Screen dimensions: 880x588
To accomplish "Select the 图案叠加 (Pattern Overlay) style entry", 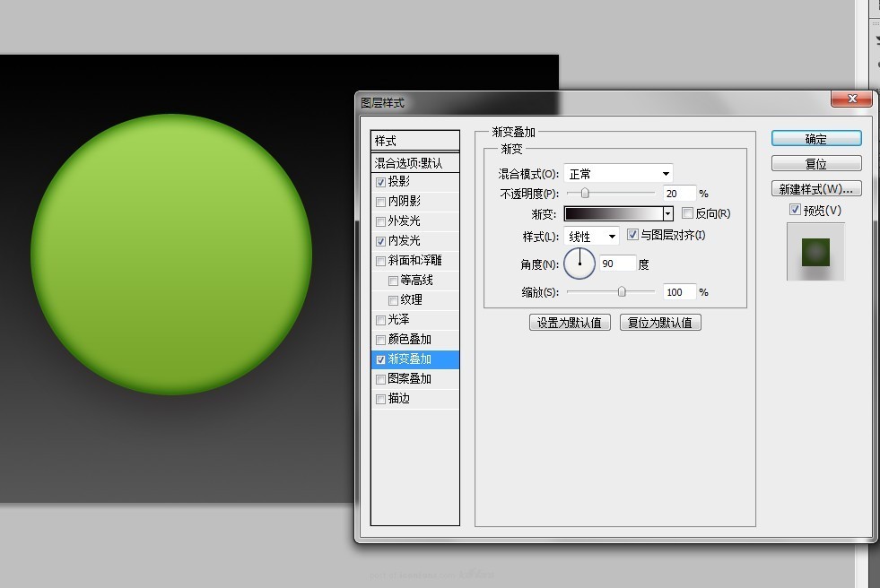I will pyautogui.click(x=407, y=379).
